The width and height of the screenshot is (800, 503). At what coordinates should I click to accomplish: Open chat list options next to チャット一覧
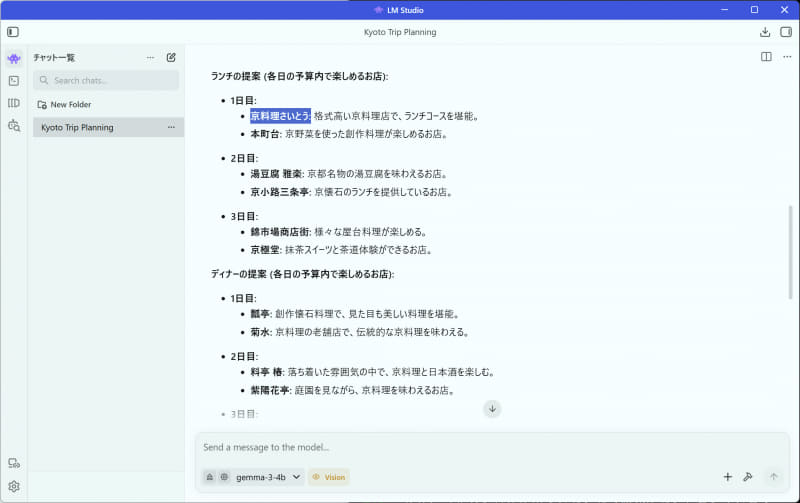[150, 58]
